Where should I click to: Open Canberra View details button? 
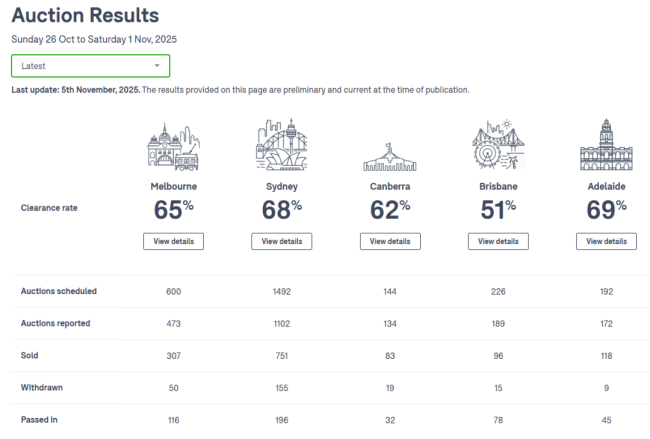pos(390,241)
